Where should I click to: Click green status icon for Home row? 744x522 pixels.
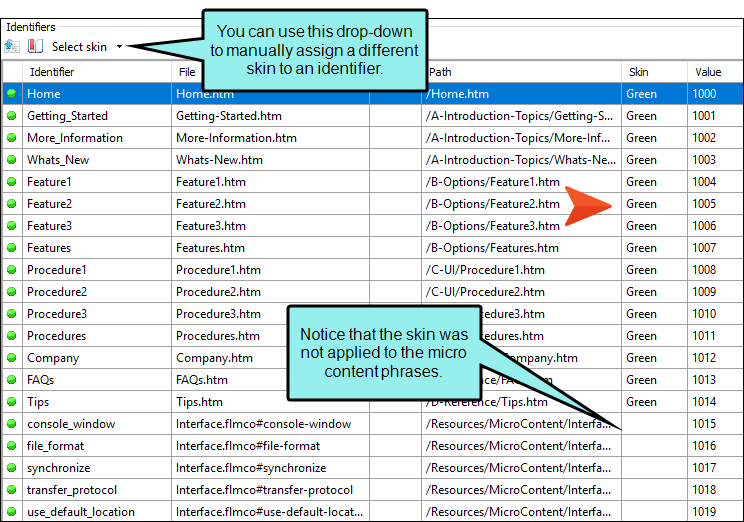pos(12,93)
